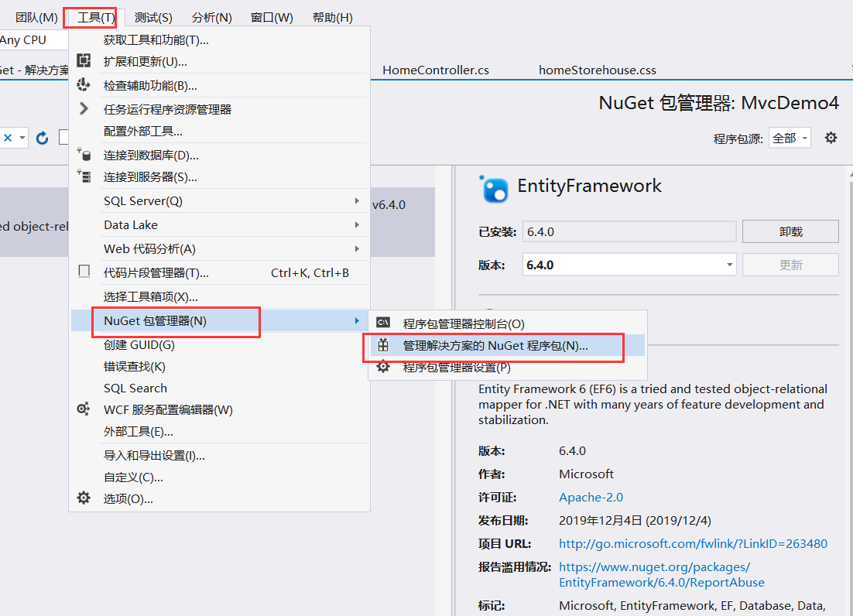Click the gear icon beside 选项(O)

coord(84,498)
